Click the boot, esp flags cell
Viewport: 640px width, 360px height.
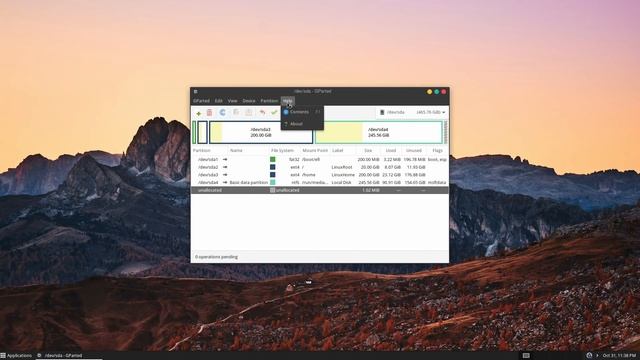(x=437, y=160)
